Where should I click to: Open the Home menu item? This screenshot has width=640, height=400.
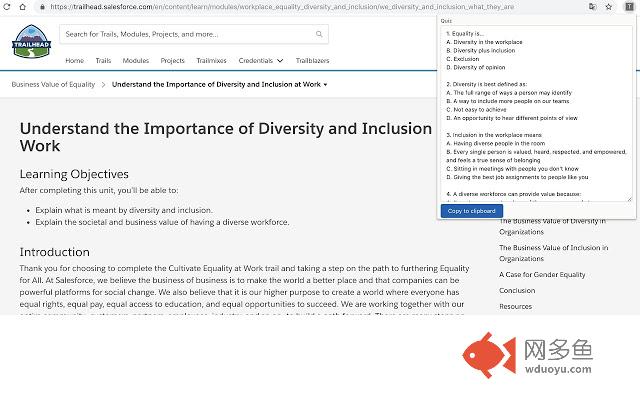coord(75,60)
